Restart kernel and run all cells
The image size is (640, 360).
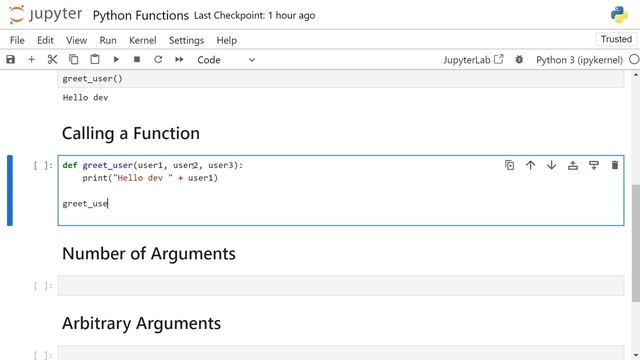tap(179, 60)
